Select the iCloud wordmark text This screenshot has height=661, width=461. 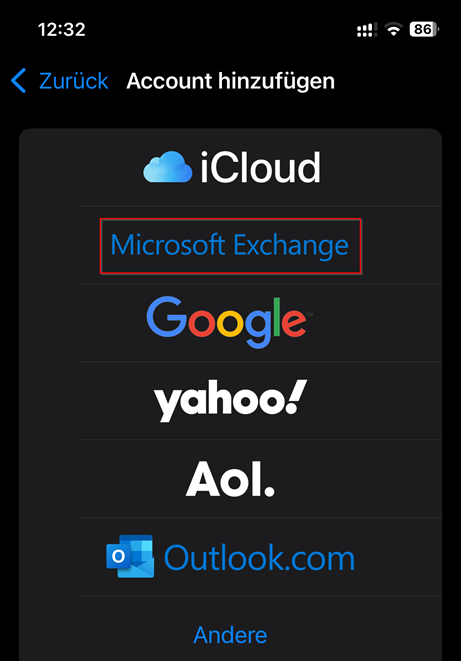[x=260, y=167]
